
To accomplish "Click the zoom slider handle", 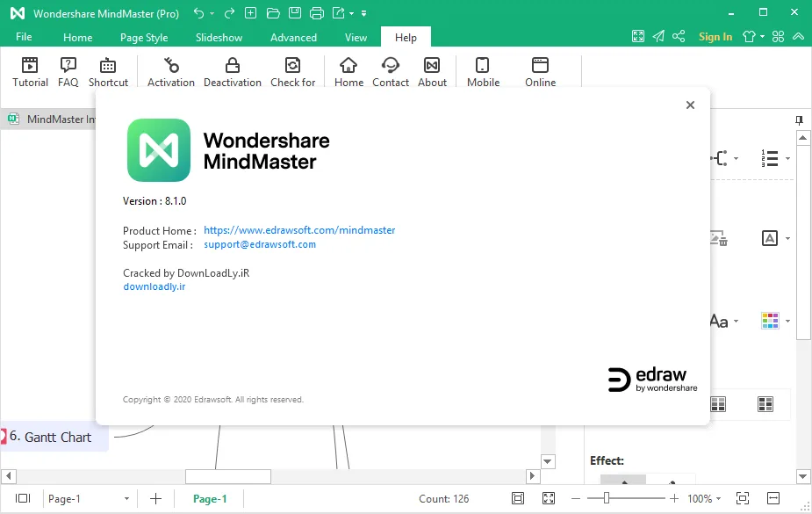I will [607, 498].
